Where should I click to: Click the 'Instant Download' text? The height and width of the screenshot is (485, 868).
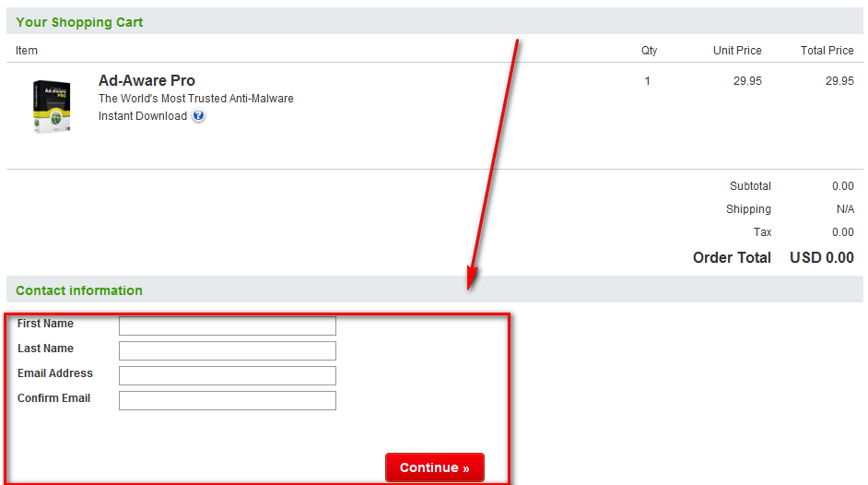143,115
